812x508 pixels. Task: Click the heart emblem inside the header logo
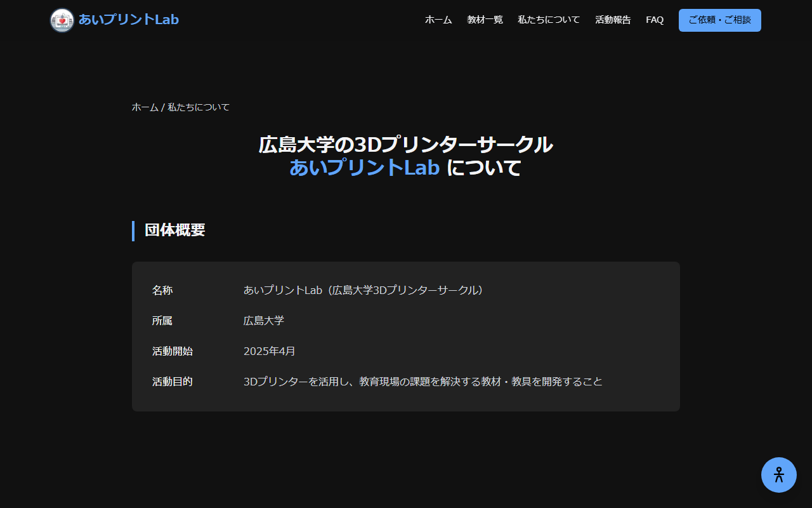click(62, 20)
